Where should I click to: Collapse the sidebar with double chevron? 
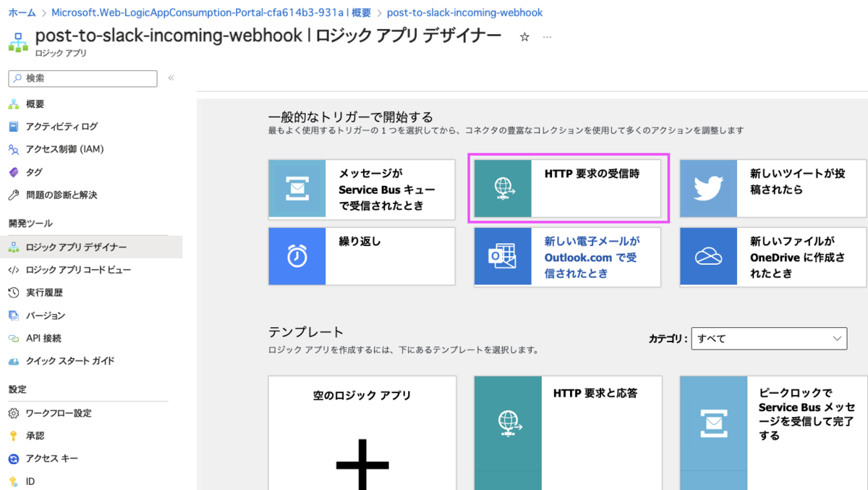(x=171, y=78)
